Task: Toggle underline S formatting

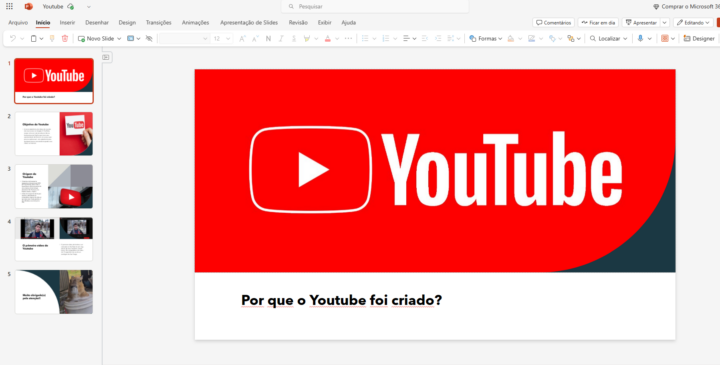Action: click(x=294, y=39)
